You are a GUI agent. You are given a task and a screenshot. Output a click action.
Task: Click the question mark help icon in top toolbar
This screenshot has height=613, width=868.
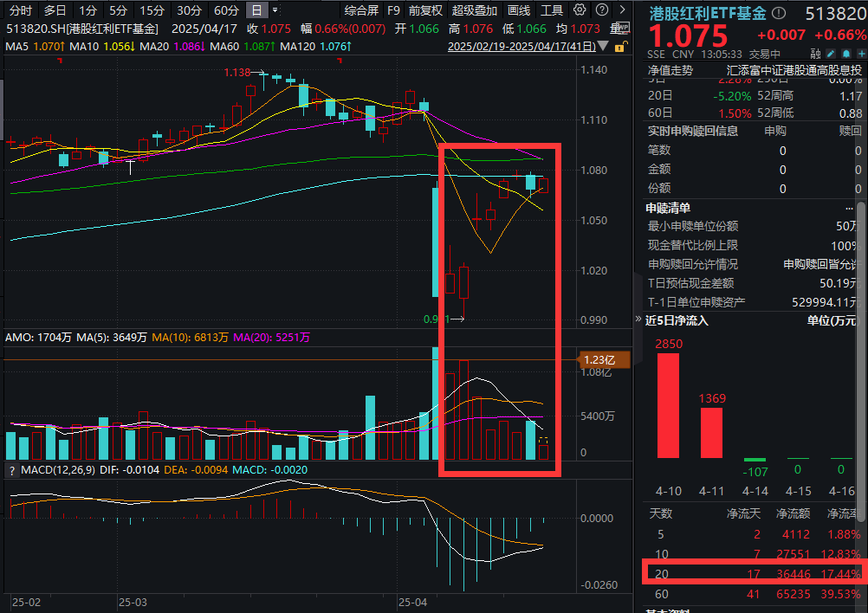[x=601, y=10]
